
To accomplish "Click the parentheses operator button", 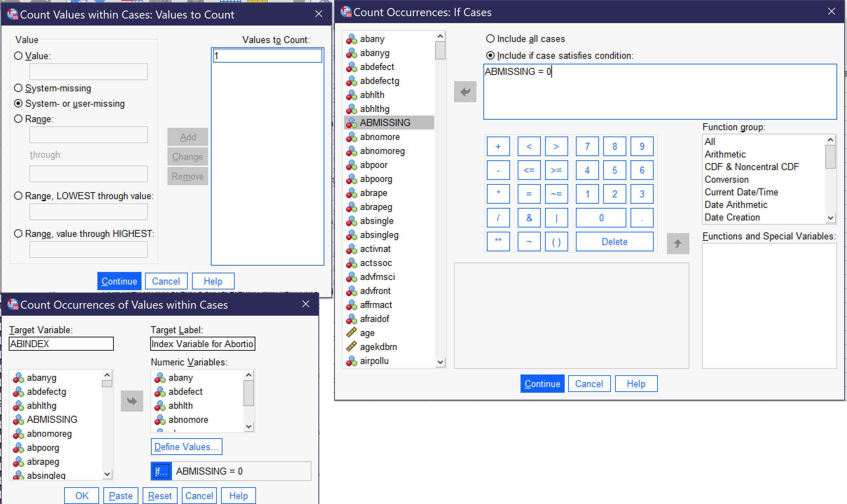I will coord(556,242).
